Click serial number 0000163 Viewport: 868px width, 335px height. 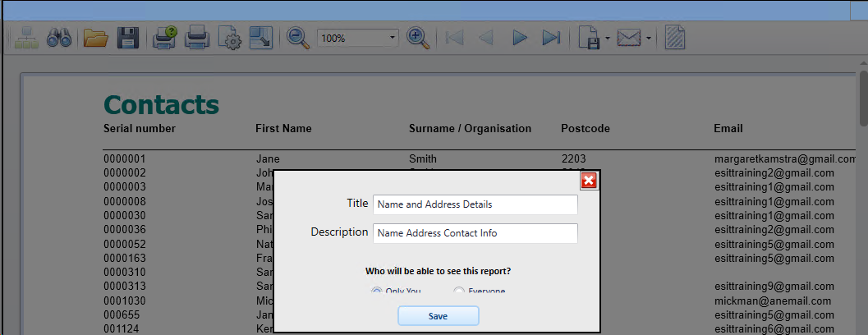point(125,258)
